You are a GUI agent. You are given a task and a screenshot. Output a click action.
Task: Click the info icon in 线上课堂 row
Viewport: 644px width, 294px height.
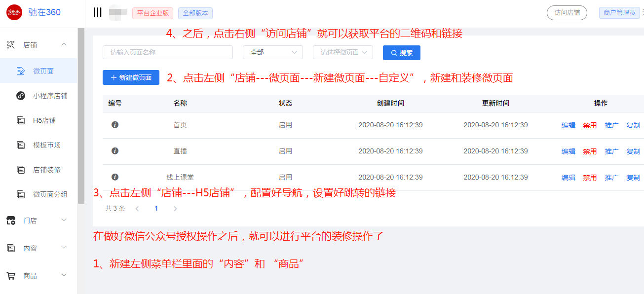pyautogui.click(x=115, y=177)
